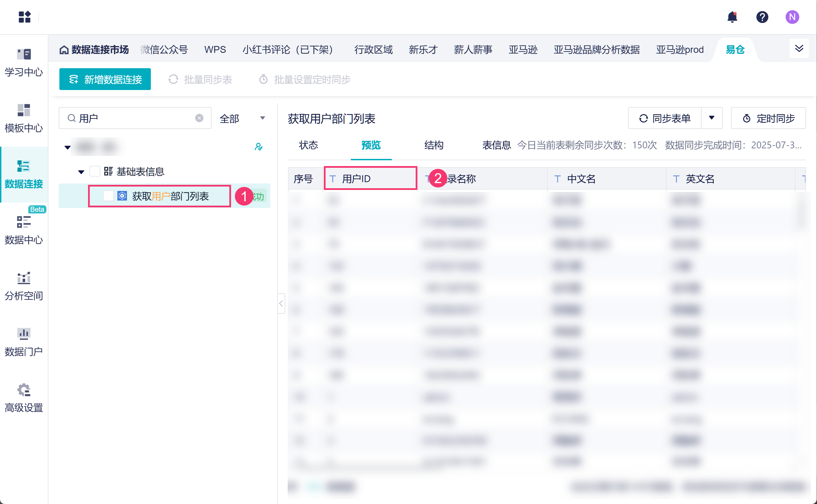Clear the 用户 search text
Image resolution: width=817 pixels, height=504 pixels.
tap(199, 118)
